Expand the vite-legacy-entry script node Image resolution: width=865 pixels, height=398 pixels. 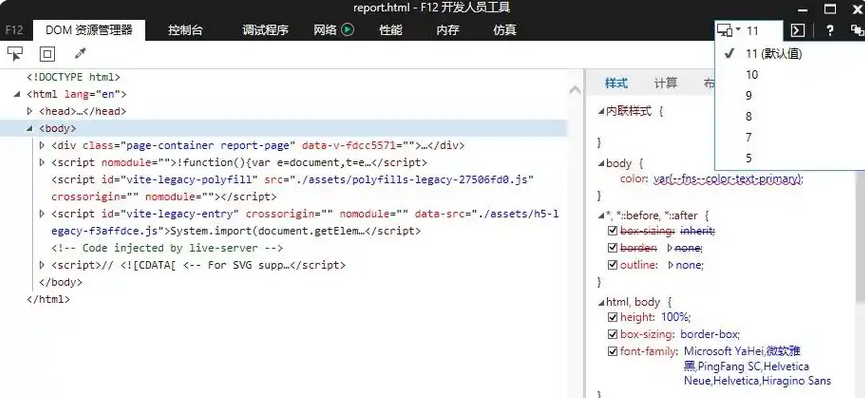click(42, 214)
